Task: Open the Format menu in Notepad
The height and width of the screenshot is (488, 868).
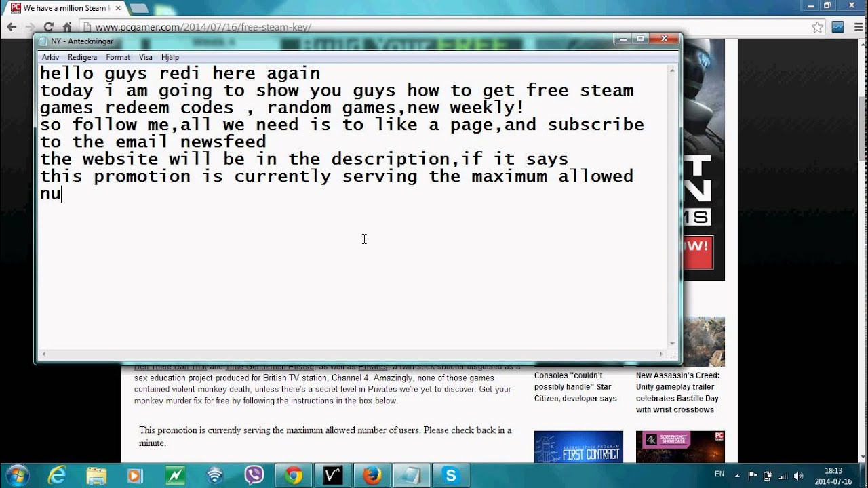Action: (118, 57)
